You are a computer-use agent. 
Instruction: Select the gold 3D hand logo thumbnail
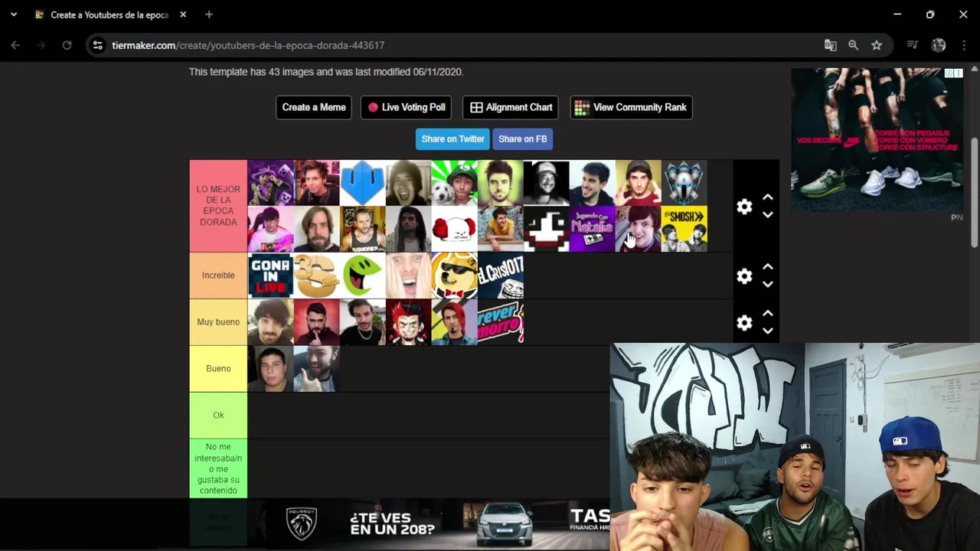coord(316,275)
